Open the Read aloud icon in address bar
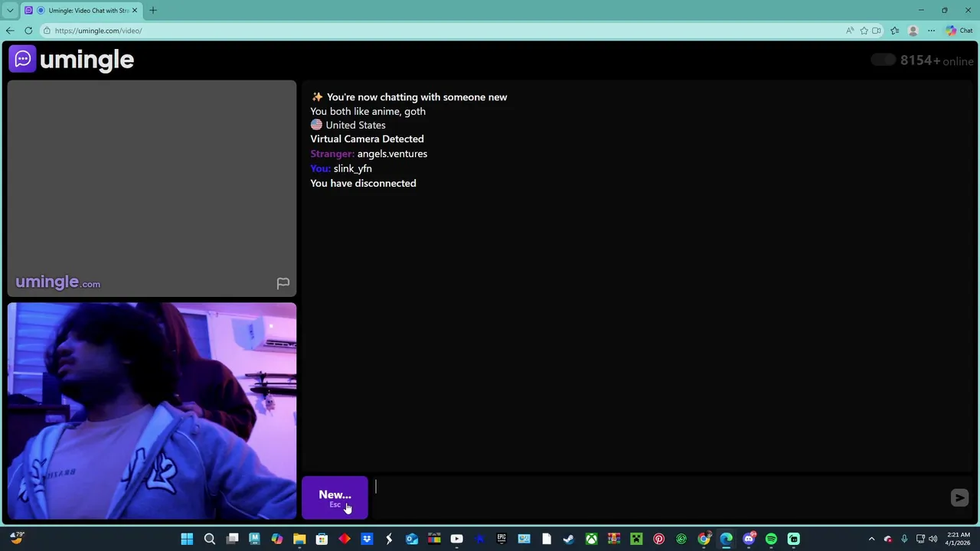Viewport: 980px width, 551px height. click(x=850, y=31)
